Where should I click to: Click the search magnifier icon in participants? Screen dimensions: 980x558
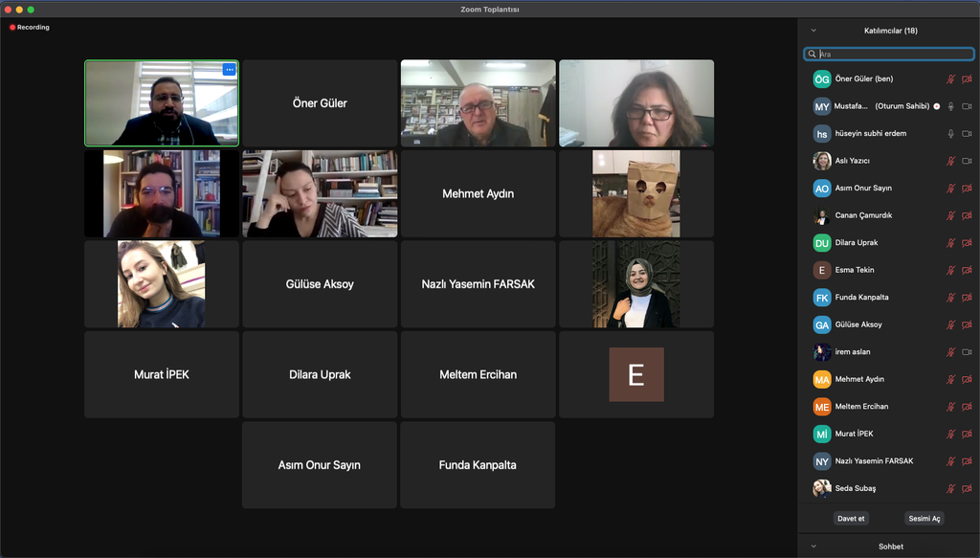tap(812, 54)
